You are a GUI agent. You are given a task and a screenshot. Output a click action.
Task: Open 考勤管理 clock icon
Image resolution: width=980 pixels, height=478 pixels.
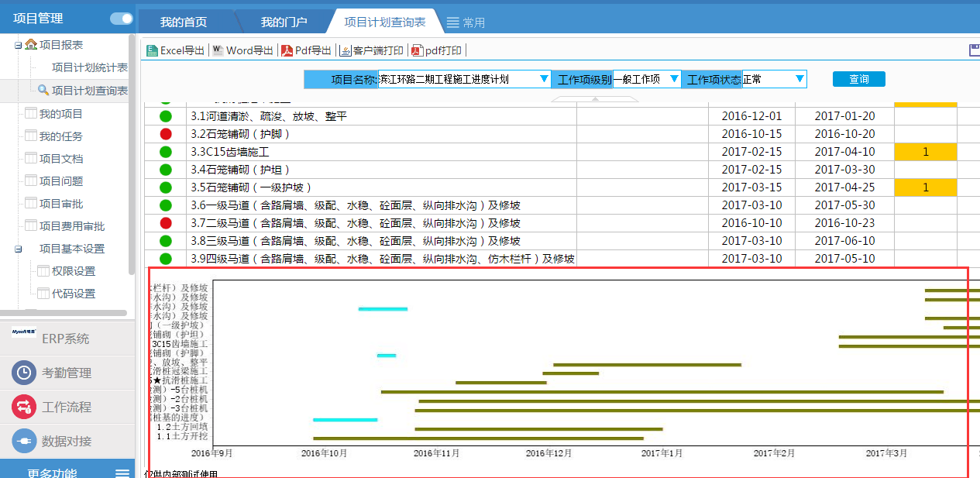tap(24, 373)
